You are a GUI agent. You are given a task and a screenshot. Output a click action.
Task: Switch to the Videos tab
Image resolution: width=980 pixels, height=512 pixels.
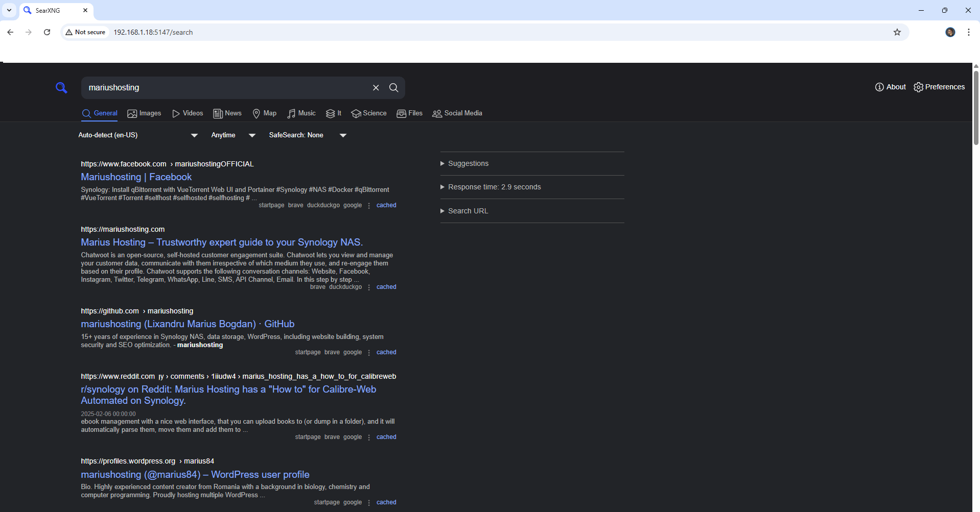(x=188, y=113)
